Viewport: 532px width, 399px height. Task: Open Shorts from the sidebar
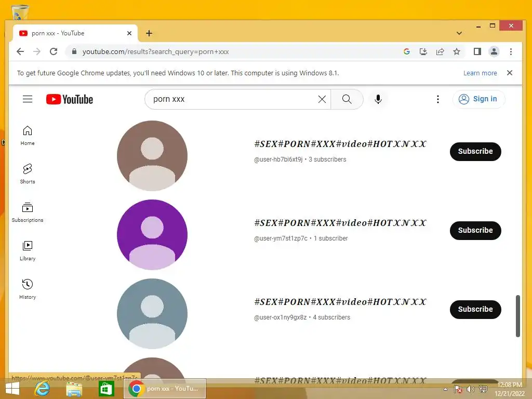(28, 174)
